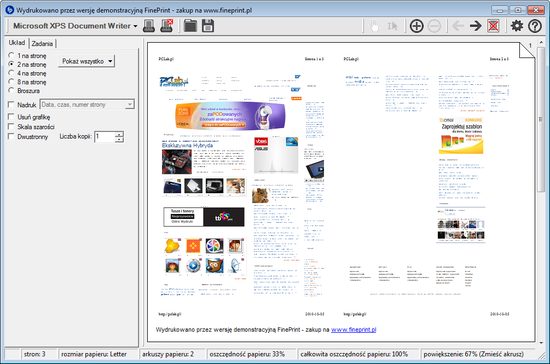Click rozmiar papieru: Letter status entry
550x364 pixels.
[x=98, y=354]
